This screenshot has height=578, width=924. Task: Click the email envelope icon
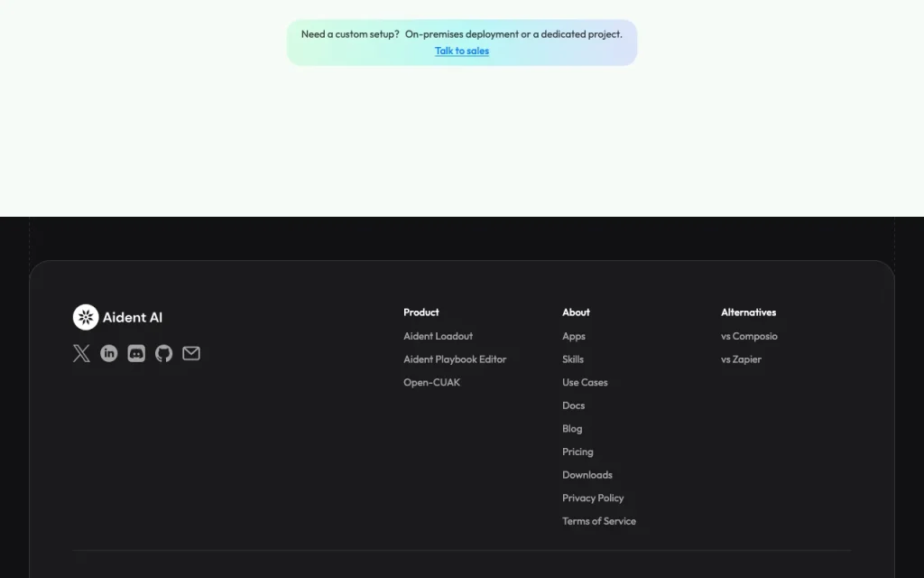point(191,353)
